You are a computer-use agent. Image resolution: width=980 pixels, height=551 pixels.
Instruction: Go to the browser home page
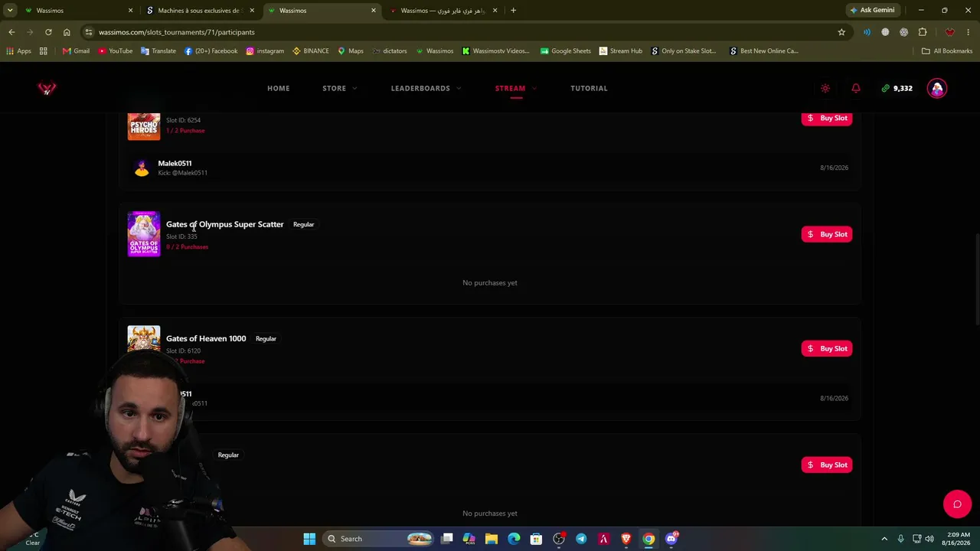(67, 32)
